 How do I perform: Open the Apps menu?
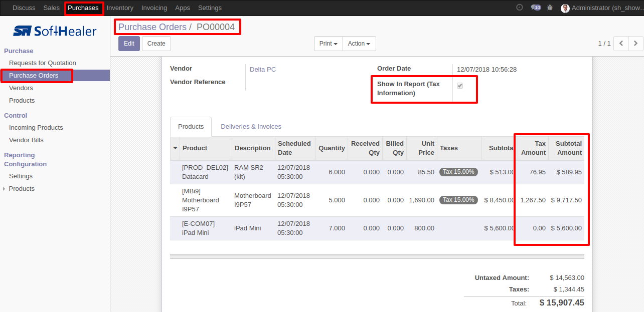(183, 8)
